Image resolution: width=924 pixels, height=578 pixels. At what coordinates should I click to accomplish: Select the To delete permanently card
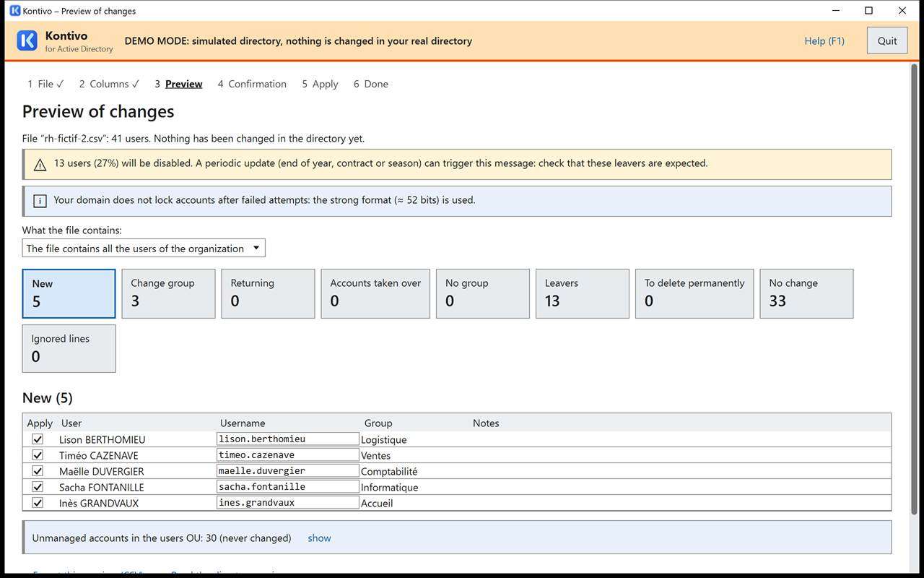point(694,293)
